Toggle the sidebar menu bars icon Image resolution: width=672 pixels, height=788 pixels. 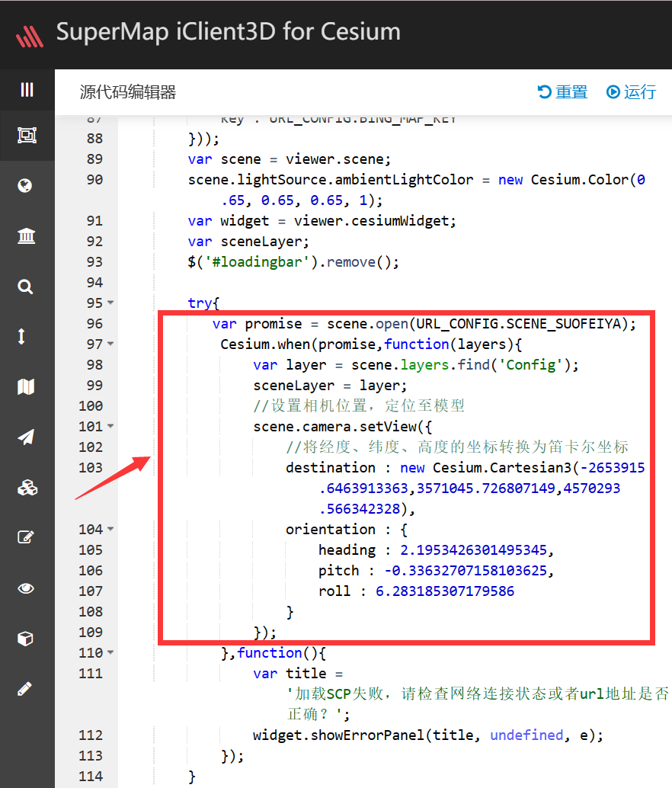27,89
